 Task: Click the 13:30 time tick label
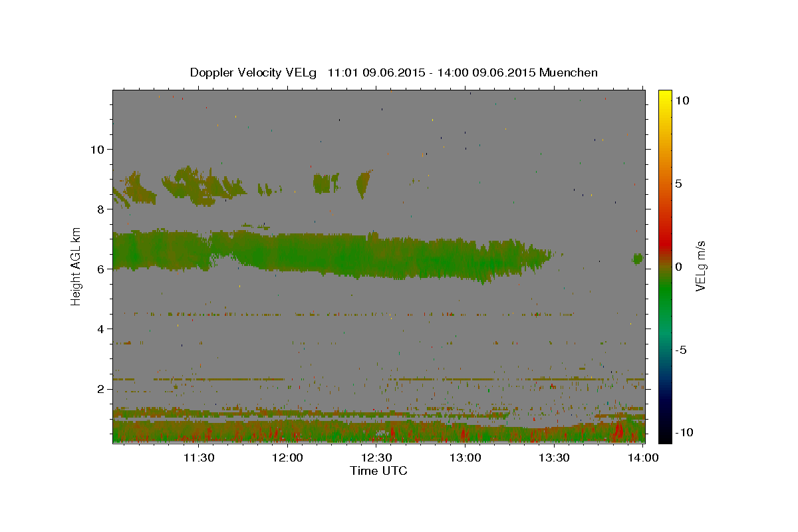coord(554,458)
